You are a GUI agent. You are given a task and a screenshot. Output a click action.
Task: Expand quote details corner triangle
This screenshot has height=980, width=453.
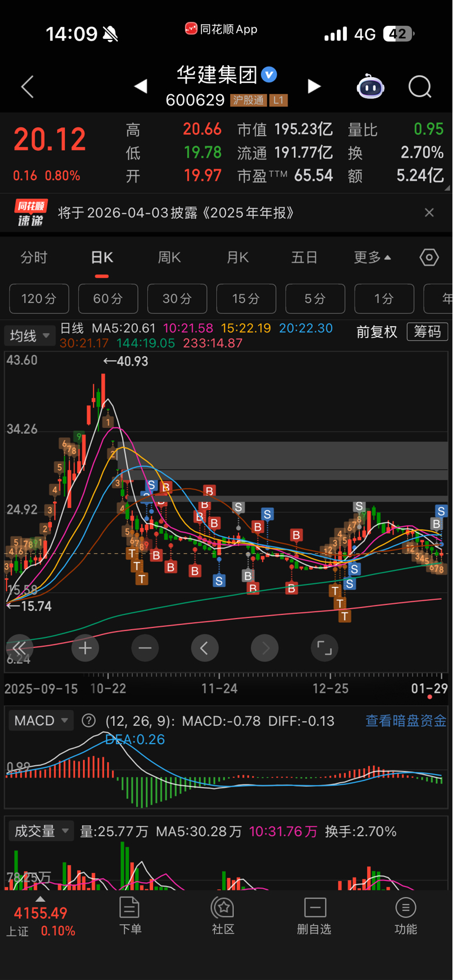click(x=447, y=188)
